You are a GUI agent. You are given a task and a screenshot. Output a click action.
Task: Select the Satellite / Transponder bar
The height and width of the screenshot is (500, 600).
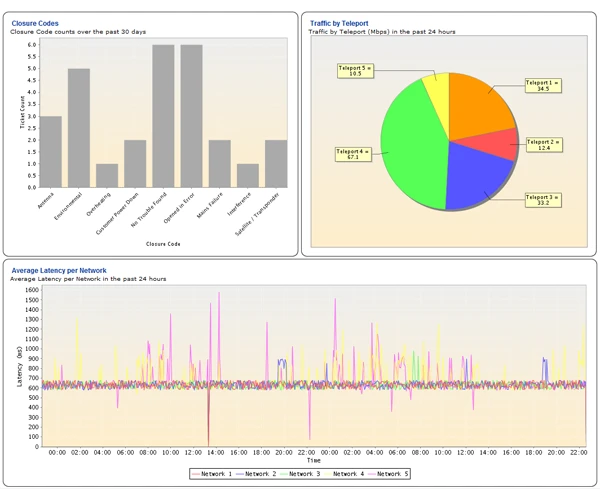pyautogui.click(x=276, y=164)
